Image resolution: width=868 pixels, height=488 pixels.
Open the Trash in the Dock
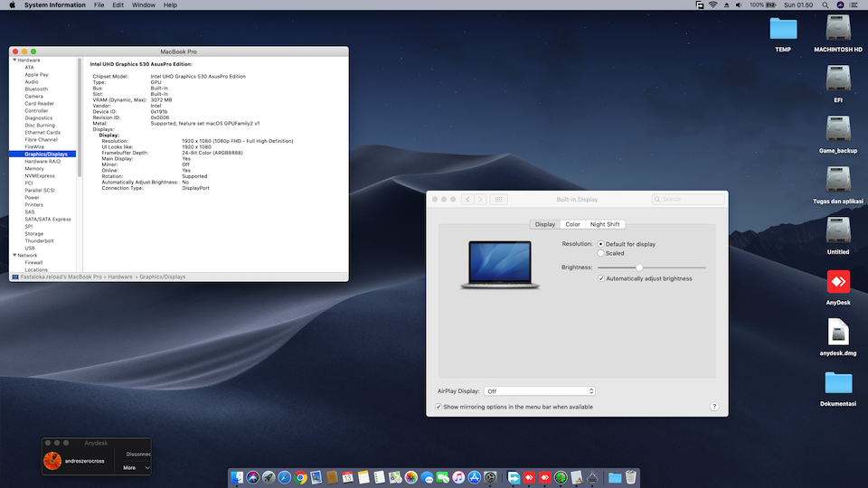coord(630,477)
